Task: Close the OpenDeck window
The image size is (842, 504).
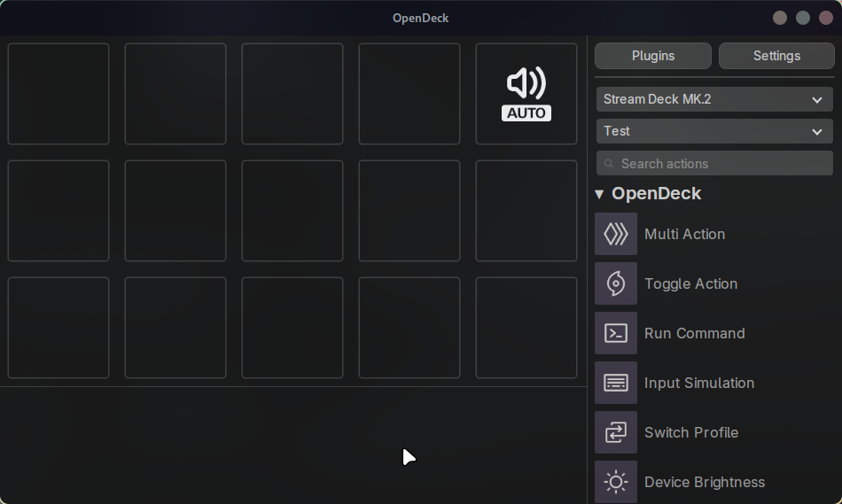Action: point(826,18)
